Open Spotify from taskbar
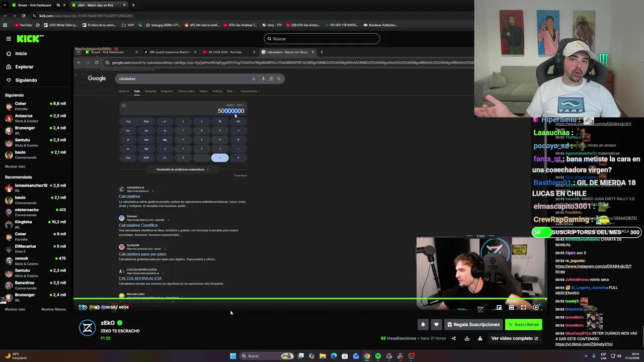The height and width of the screenshot is (362, 644). pos(378,356)
